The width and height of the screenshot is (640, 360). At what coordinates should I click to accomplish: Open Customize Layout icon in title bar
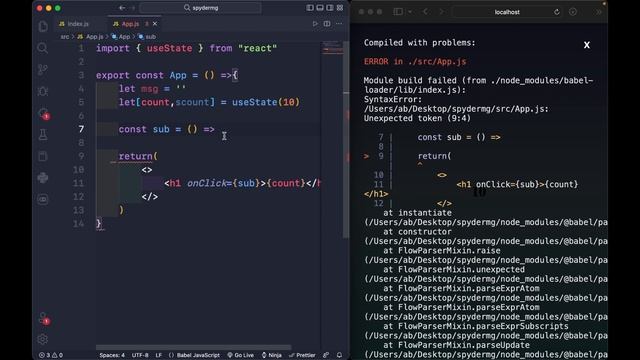pyautogui.click(x=340, y=8)
